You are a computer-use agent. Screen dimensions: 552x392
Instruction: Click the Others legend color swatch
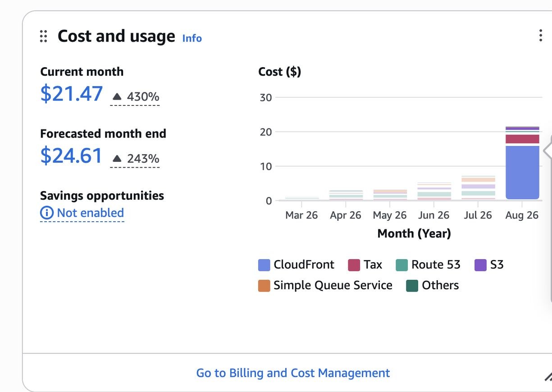coord(412,286)
